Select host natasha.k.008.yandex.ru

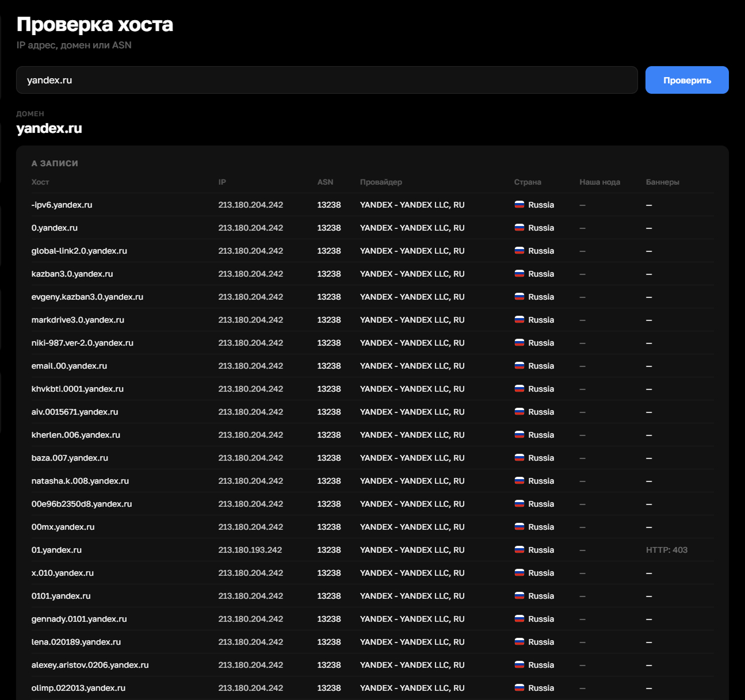pos(80,481)
